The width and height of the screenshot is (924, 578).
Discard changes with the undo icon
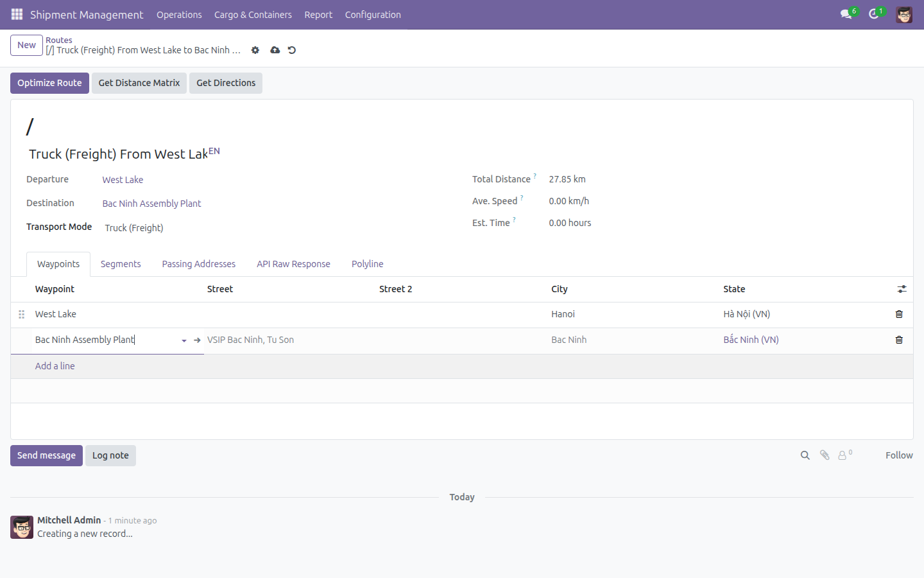click(x=292, y=50)
